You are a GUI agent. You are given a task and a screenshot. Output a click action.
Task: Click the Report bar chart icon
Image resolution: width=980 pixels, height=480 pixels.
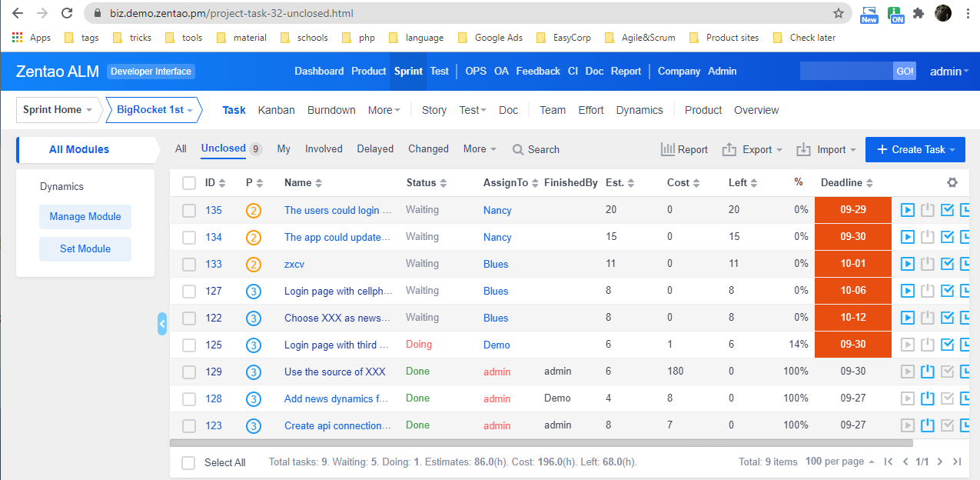[x=668, y=149]
